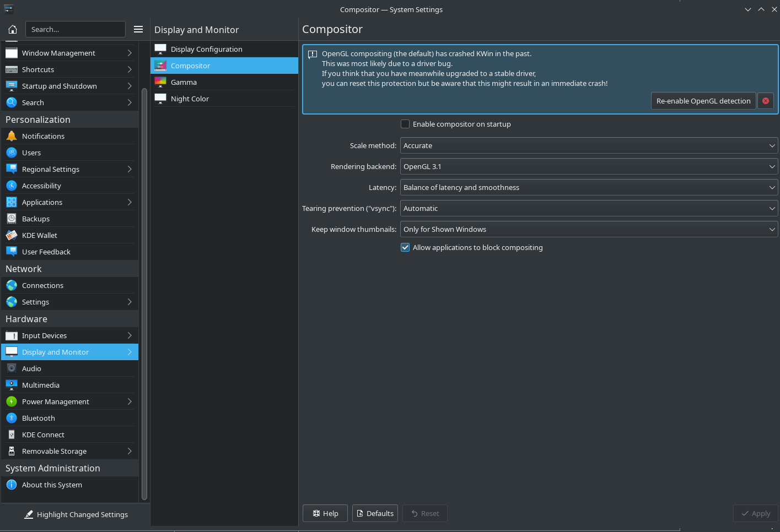Expand network Settings chevron

coord(130,302)
